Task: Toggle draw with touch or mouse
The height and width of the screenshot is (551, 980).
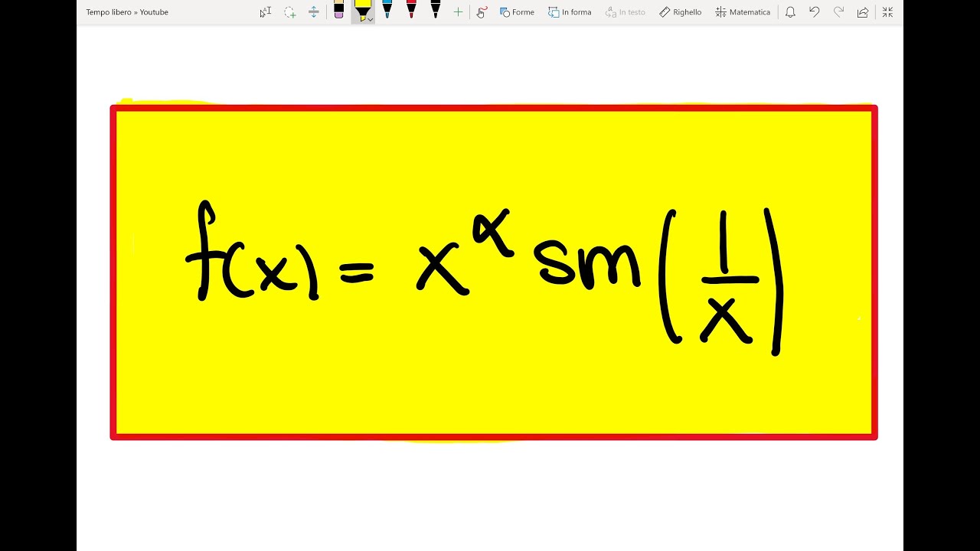Action: pyautogui.click(x=482, y=12)
